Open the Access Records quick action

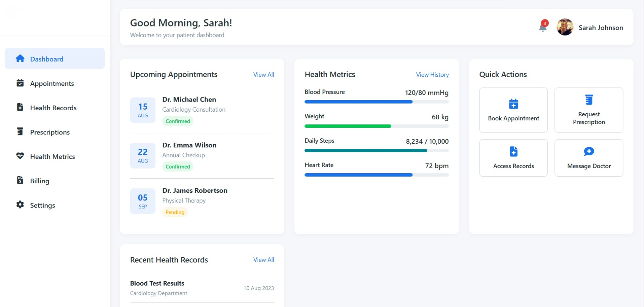pyautogui.click(x=513, y=158)
